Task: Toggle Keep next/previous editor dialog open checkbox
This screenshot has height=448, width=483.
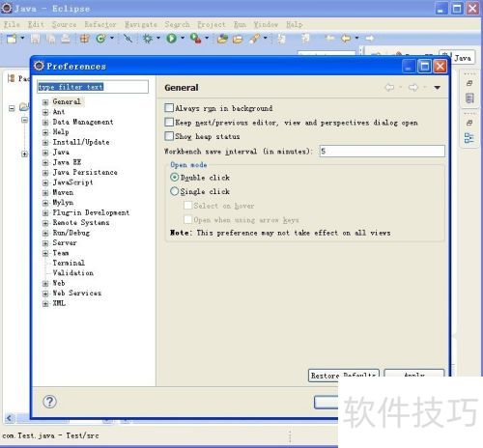Action: [x=169, y=122]
